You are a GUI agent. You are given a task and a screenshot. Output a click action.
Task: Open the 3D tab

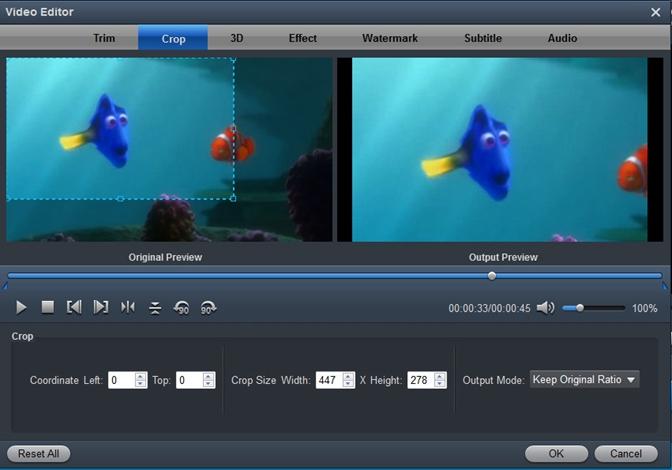pos(237,38)
